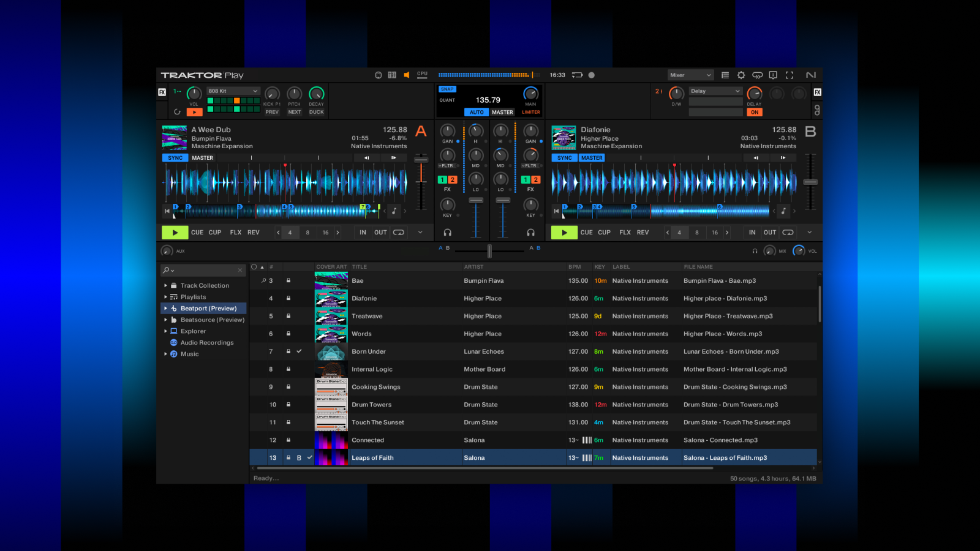Play deck B
Image resolution: width=980 pixels, height=551 pixels.
[564, 233]
